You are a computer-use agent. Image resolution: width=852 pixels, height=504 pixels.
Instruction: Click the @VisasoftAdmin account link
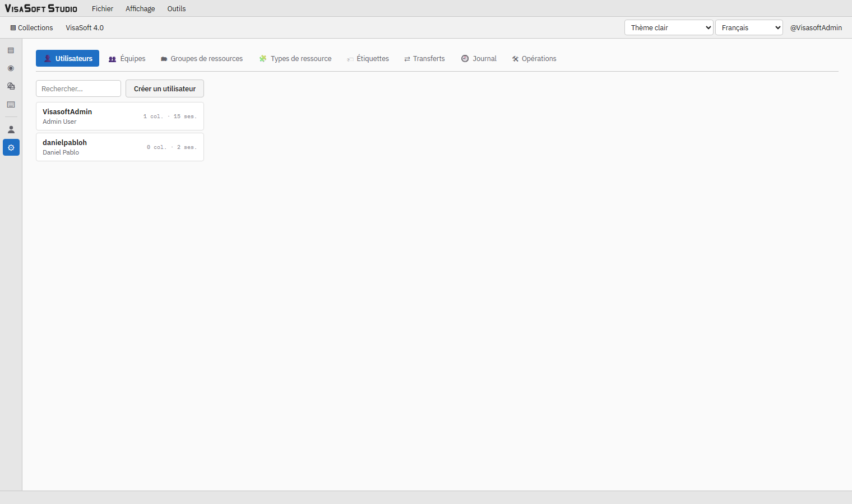coord(816,27)
